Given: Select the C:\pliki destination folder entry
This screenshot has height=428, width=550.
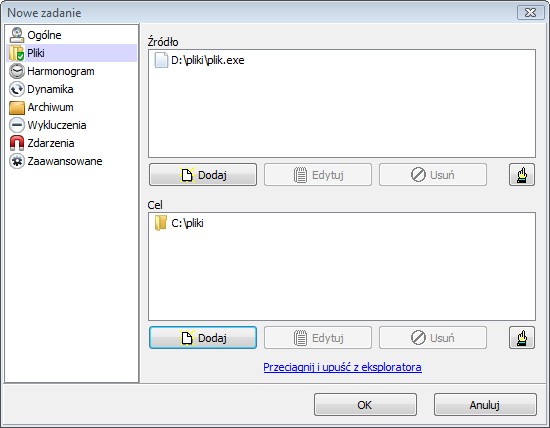Looking at the screenshot, I should [x=179, y=223].
